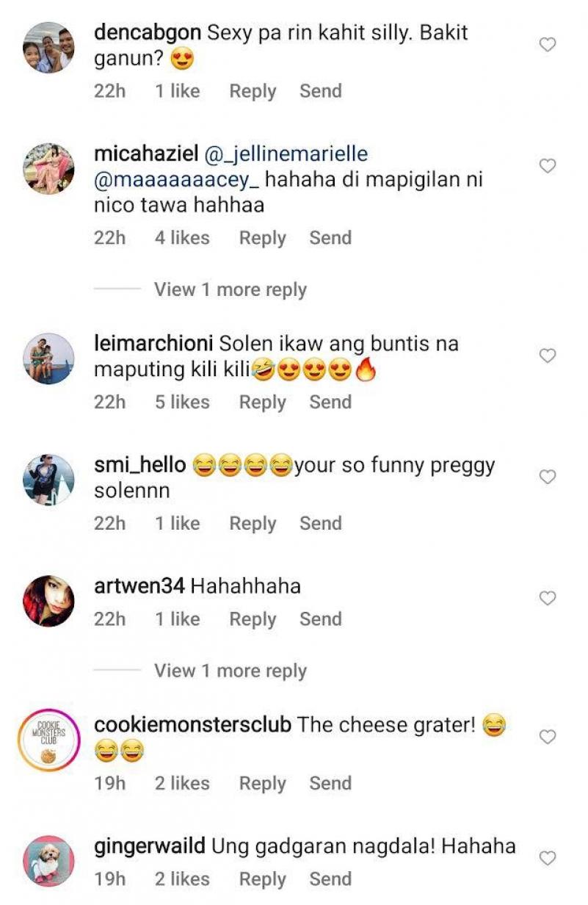Like cookiemonstersclub's cheese grater comment

tap(548, 737)
